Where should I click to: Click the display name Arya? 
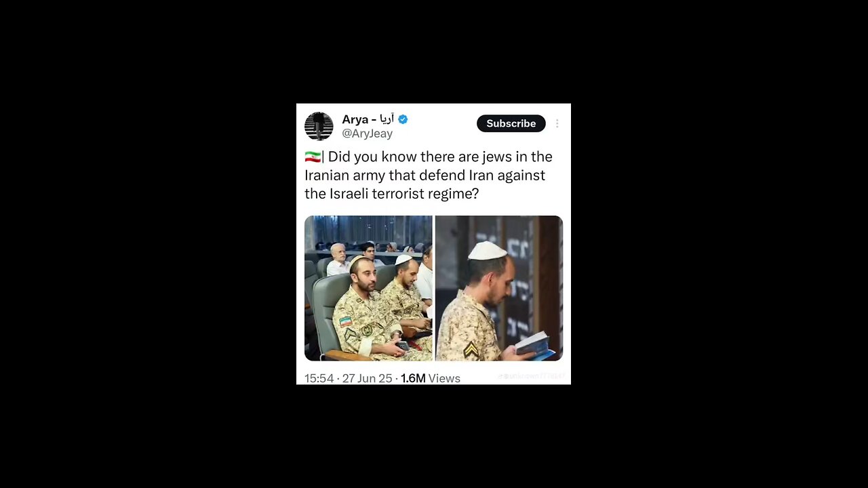click(355, 119)
